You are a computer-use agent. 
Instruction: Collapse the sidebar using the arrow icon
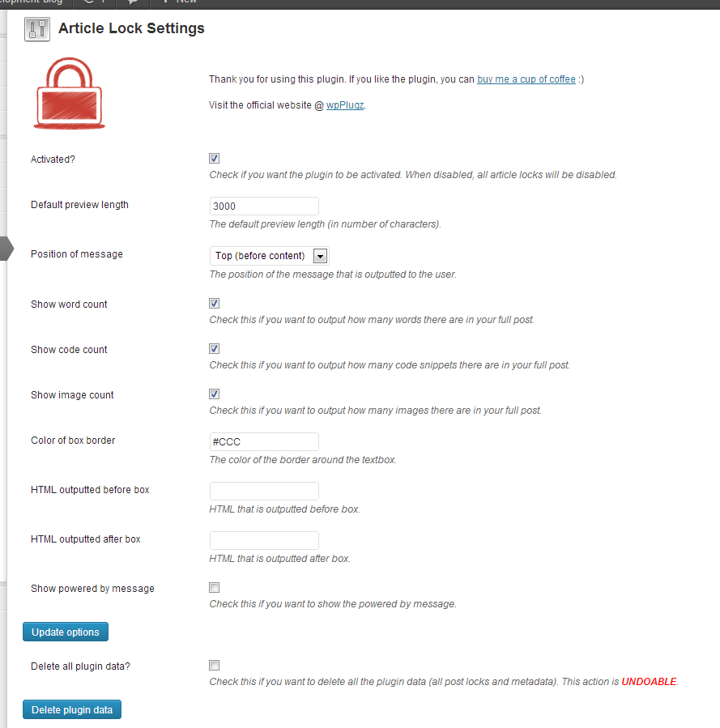click(x=6, y=249)
